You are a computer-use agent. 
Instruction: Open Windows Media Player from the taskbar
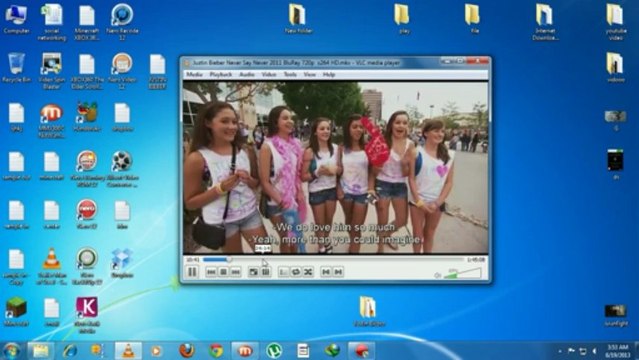tap(156, 351)
